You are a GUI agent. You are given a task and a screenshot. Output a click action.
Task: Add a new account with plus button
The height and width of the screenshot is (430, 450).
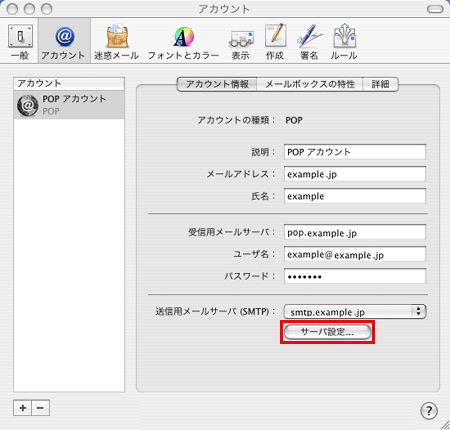(23, 408)
